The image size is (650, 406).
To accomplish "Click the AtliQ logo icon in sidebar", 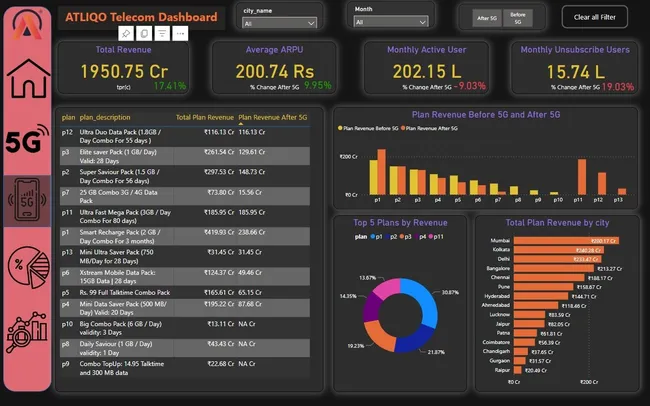I will [27, 24].
